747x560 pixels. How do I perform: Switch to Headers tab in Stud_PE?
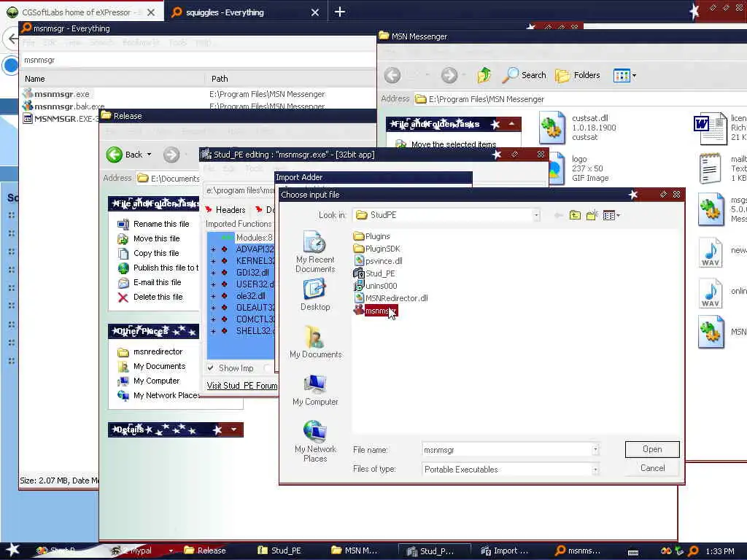pyautogui.click(x=226, y=210)
